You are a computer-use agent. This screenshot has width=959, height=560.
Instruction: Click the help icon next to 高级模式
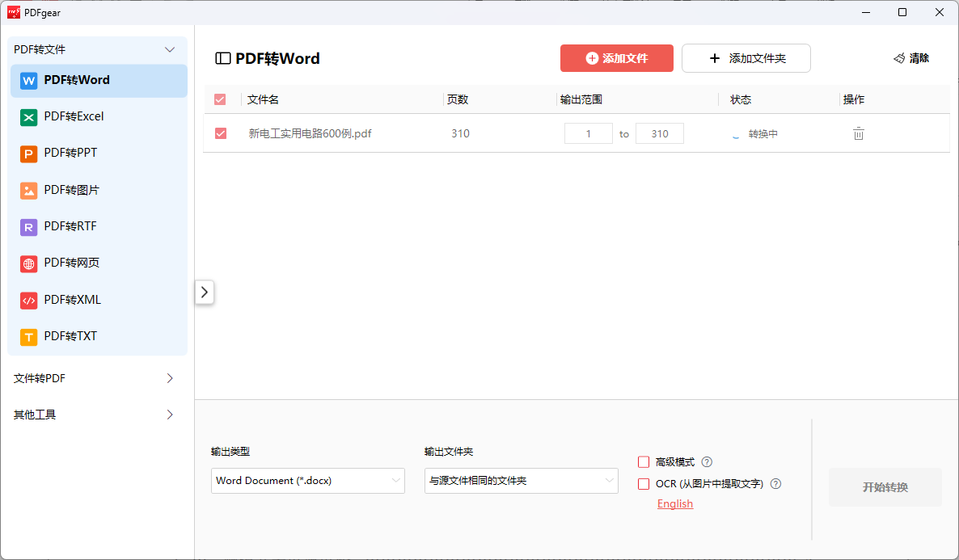pyautogui.click(x=707, y=461)
